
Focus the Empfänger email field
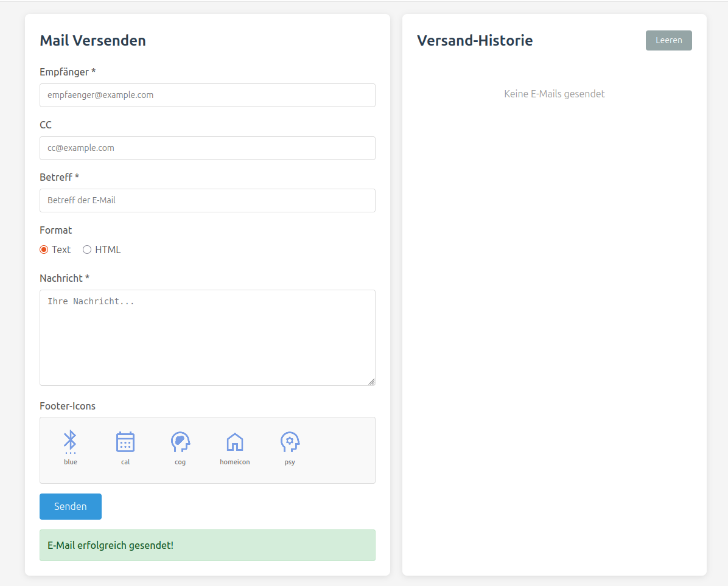coord(207,96)
